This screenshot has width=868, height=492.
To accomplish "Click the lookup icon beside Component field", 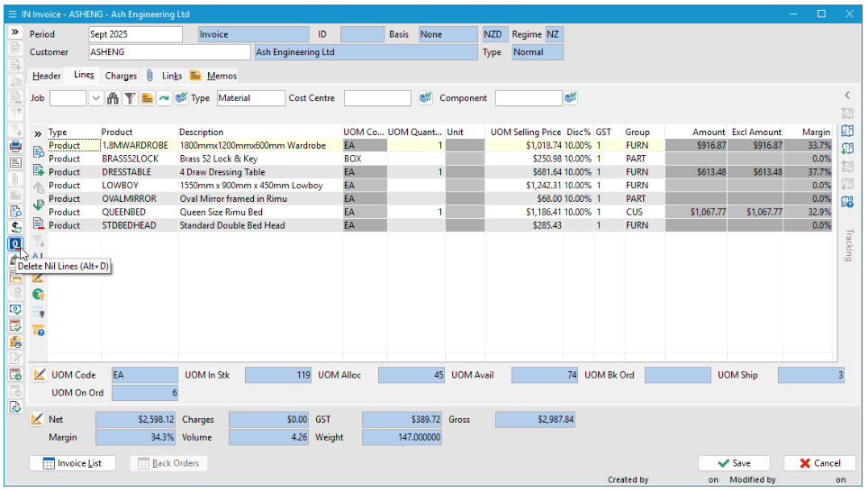I will pyautogui.click(x=571, y=98).
